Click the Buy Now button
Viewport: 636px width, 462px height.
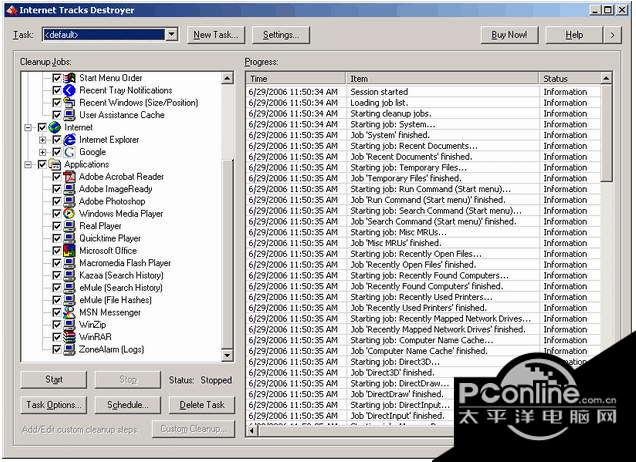click(509, 35)
